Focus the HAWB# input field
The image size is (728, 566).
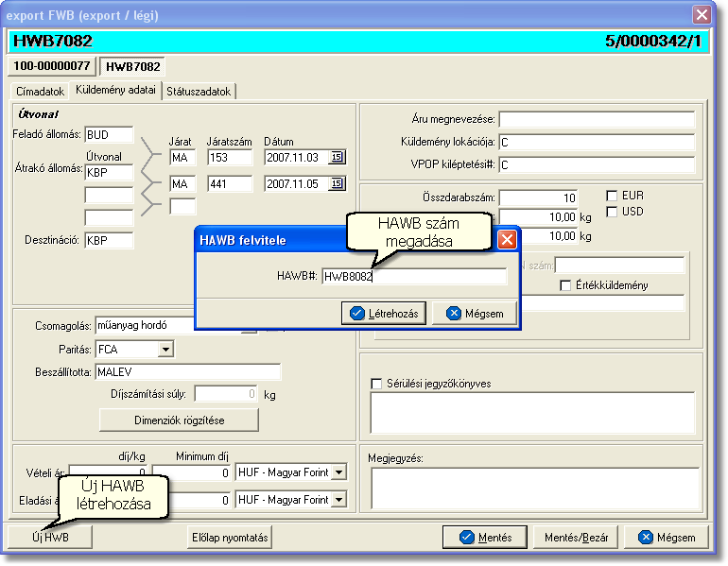pos(414,277)
